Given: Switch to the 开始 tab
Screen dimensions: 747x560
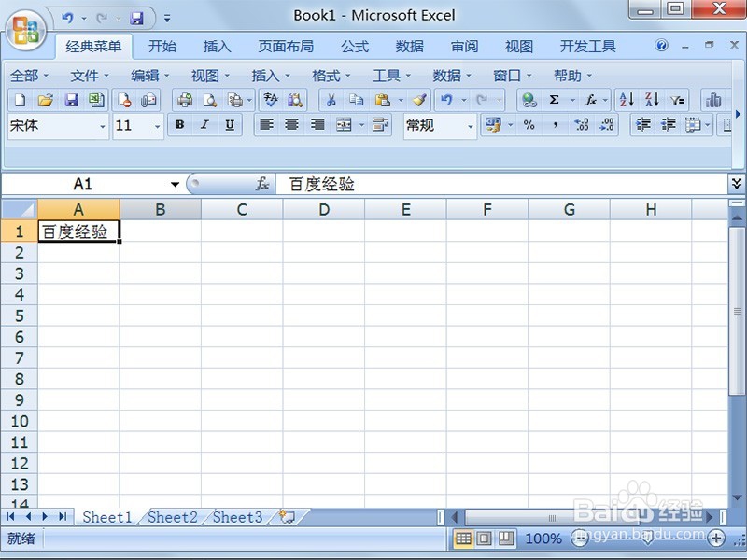Looking at the screenshot, I should click(162, 47).
